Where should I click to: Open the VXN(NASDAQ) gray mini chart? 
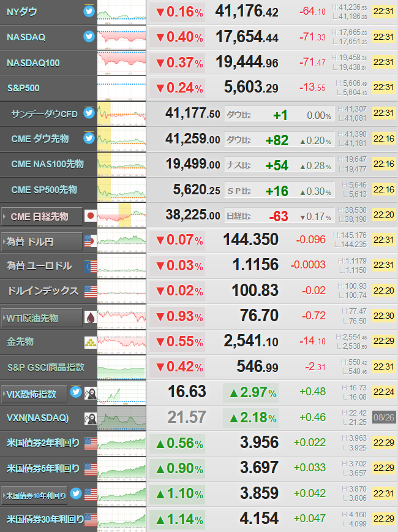tap(121, 419)
